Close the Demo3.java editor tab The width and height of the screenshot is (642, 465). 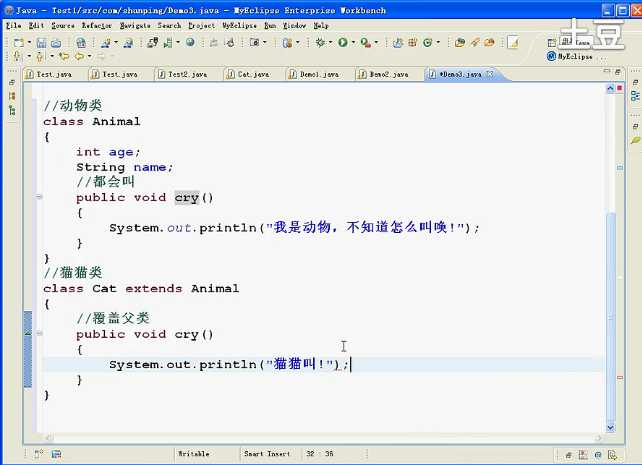[490, 74]
